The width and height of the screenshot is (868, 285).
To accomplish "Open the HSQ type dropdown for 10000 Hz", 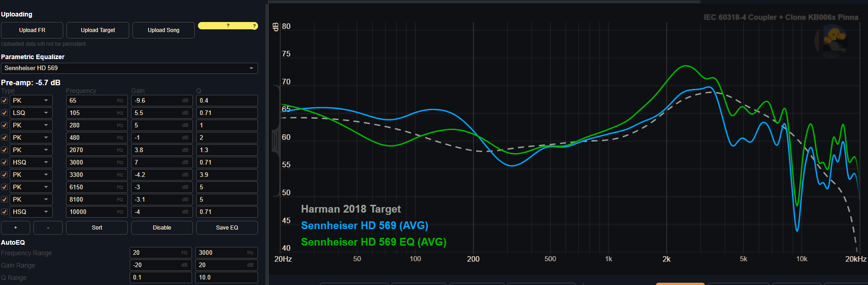I will tap(31, 212).
